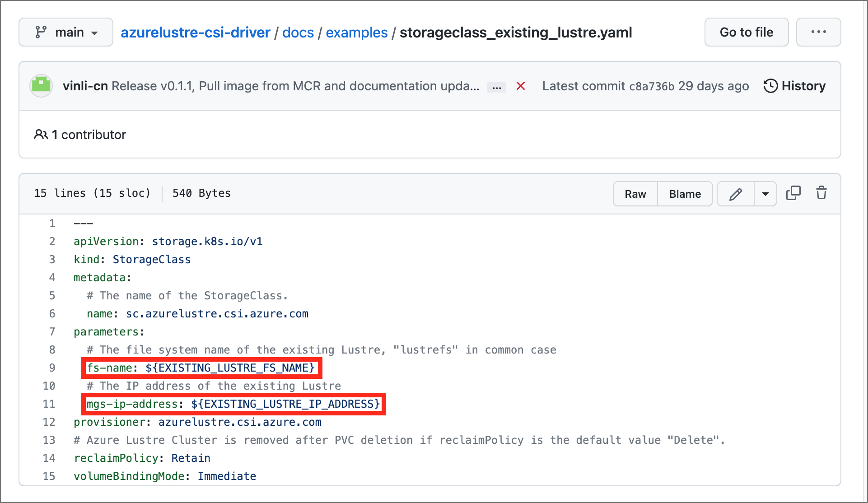The height and width of the screenshot is (503, 868).
Task: Click the copy icon to copy file
Action: 793,193
